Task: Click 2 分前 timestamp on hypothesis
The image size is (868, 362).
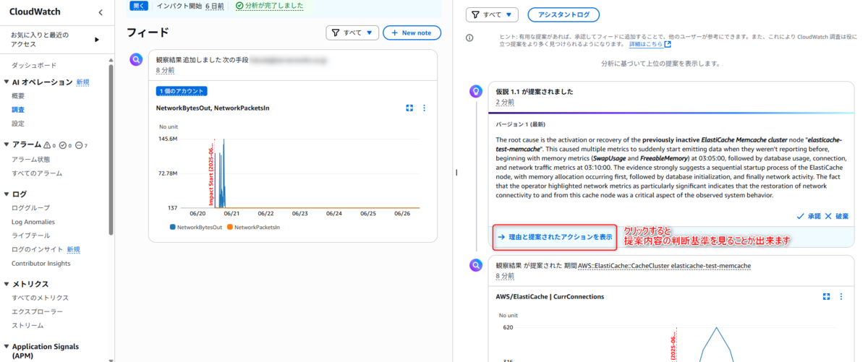Action: point(505,103)
